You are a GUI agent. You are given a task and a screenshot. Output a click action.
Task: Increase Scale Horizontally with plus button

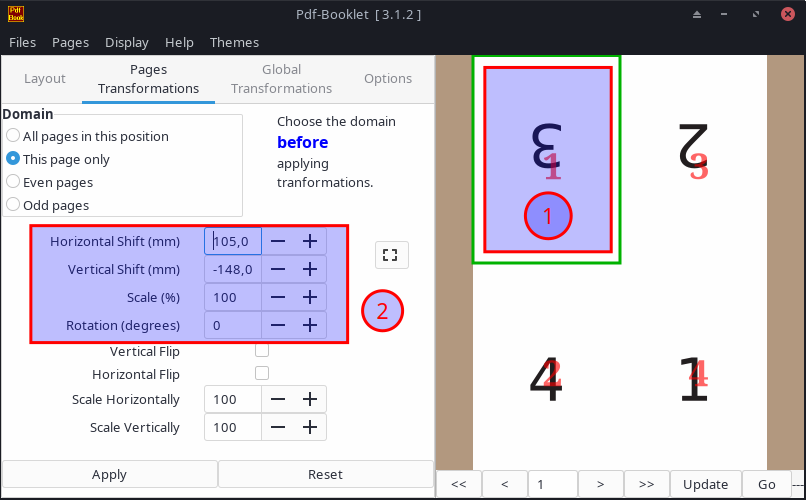tap(310, 399)
